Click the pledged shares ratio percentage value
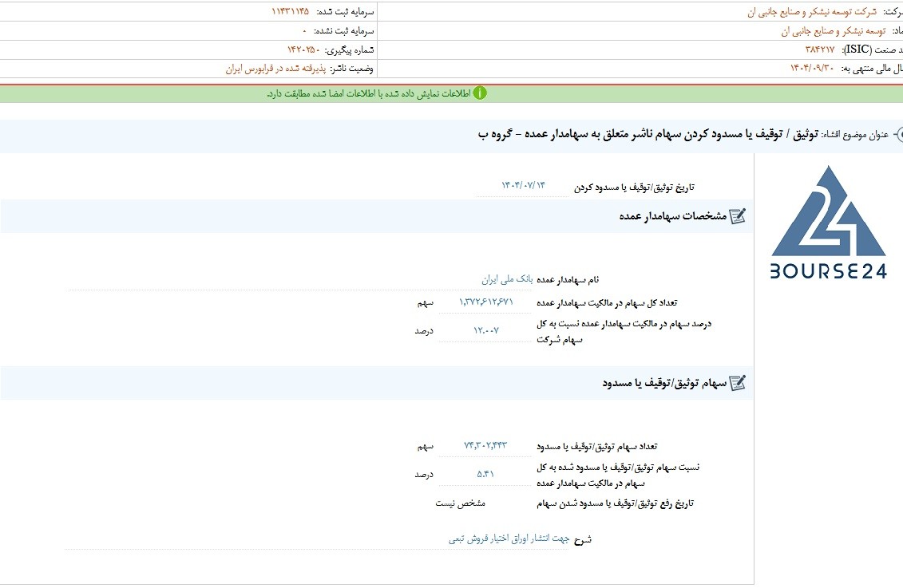 click(x=485, y=475)
